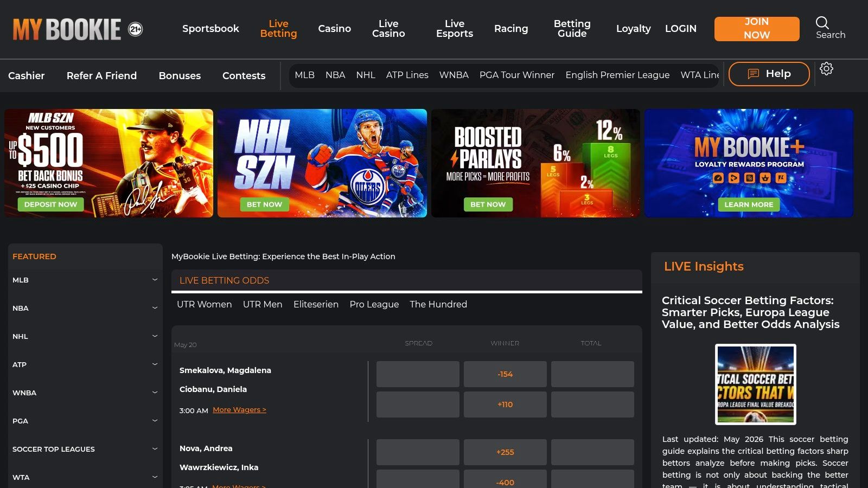Select PGA Tour Winner quick link
This screenshot has width=868, height=488.
pos(516,75)
